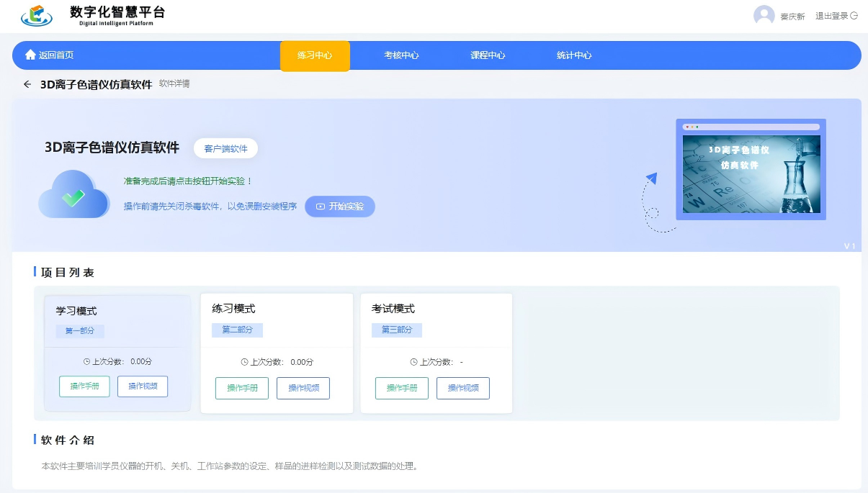Play 操作视频 for 练习模式

[x=303, y=388]
